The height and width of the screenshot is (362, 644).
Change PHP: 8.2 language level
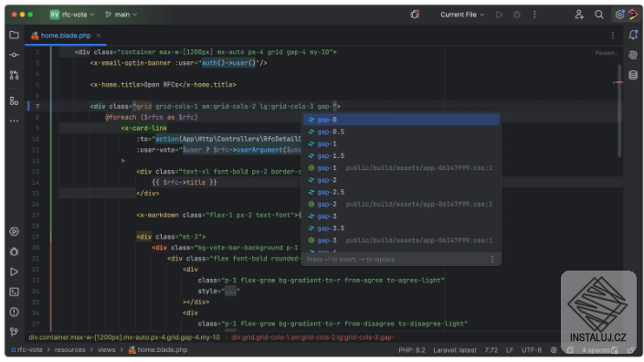[412, 350]
